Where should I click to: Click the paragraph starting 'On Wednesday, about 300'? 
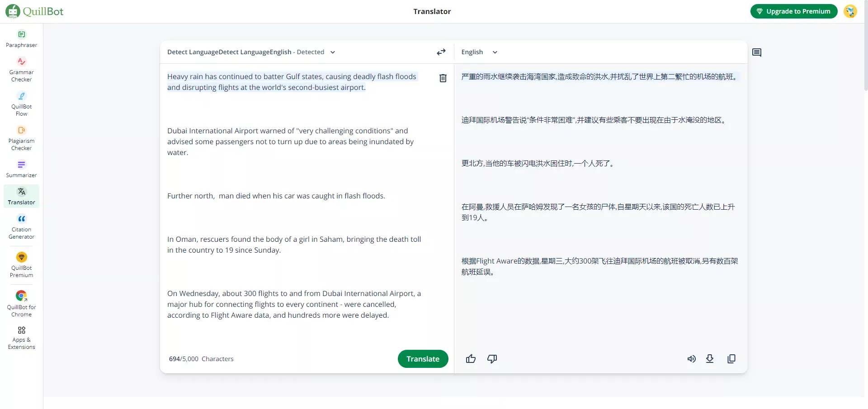(294, 304)
